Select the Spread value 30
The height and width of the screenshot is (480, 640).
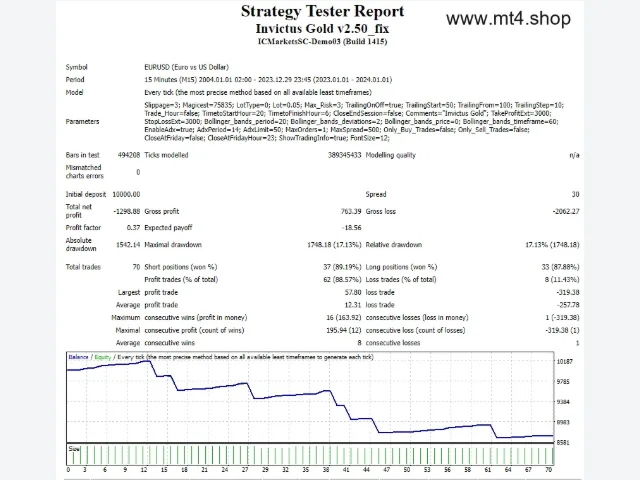(575, 194)
